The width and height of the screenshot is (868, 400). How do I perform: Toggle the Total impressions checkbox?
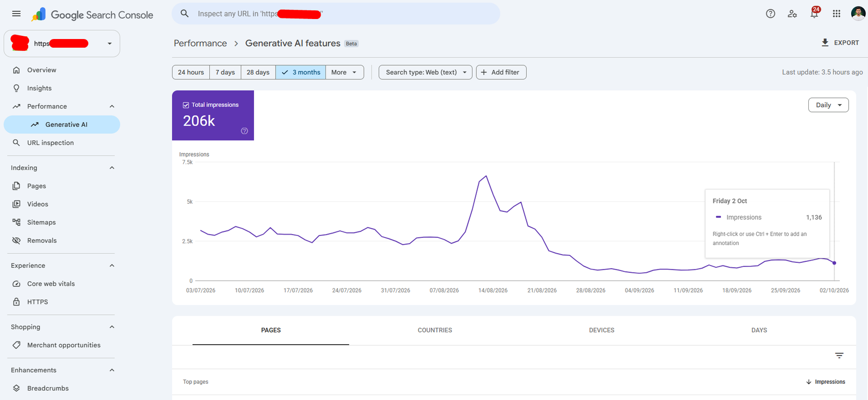pyautogui.click(x=186, y=105)
